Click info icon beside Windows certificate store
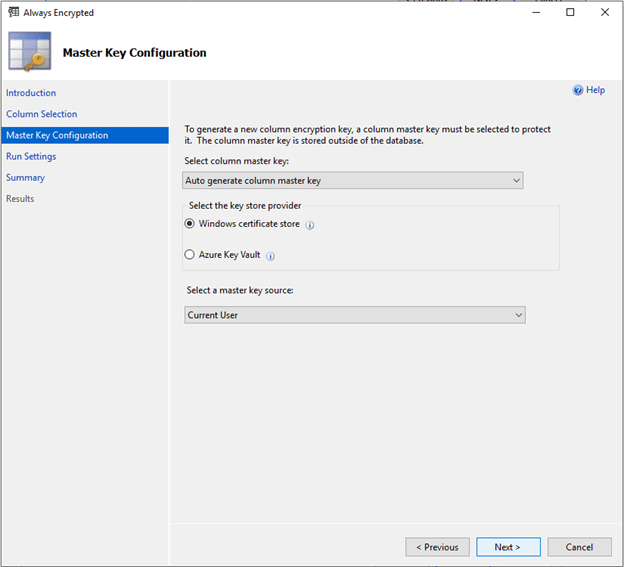 [x=310, y=225]
